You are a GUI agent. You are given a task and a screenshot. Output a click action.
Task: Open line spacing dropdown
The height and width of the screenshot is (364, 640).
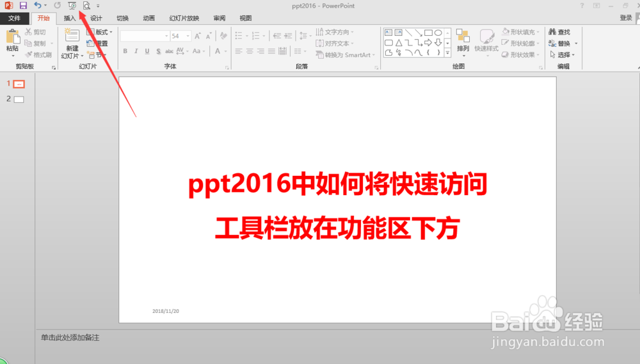coord(305,36)
